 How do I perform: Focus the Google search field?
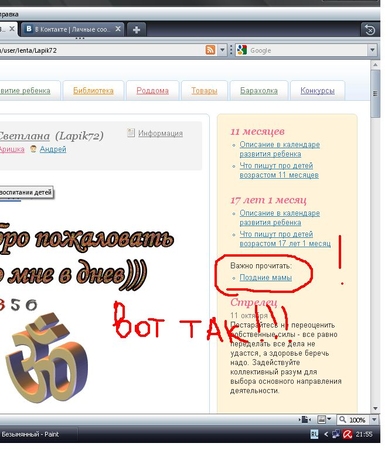coord(307,50)
